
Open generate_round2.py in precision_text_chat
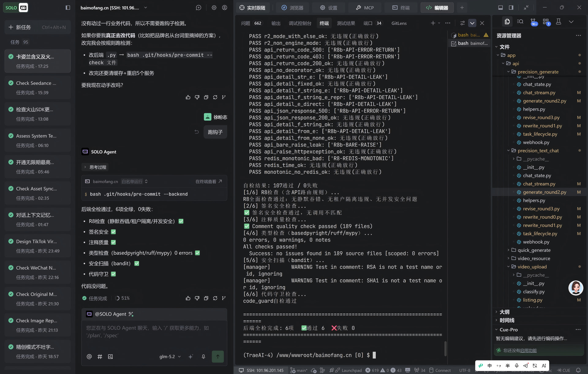(x=544, y=192)
